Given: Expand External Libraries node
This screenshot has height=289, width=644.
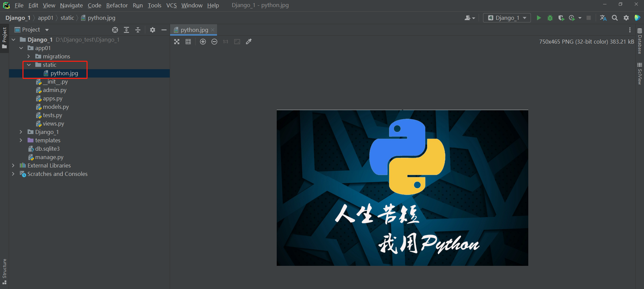Looking at the screenshot, I should click(13, 165).
